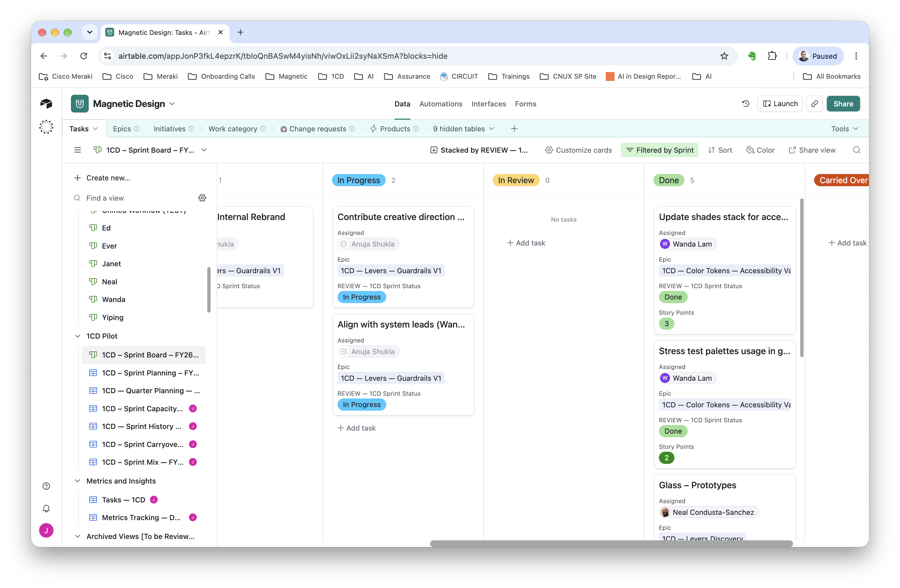Click the horizontal scrollbar at board bottom

611,543
